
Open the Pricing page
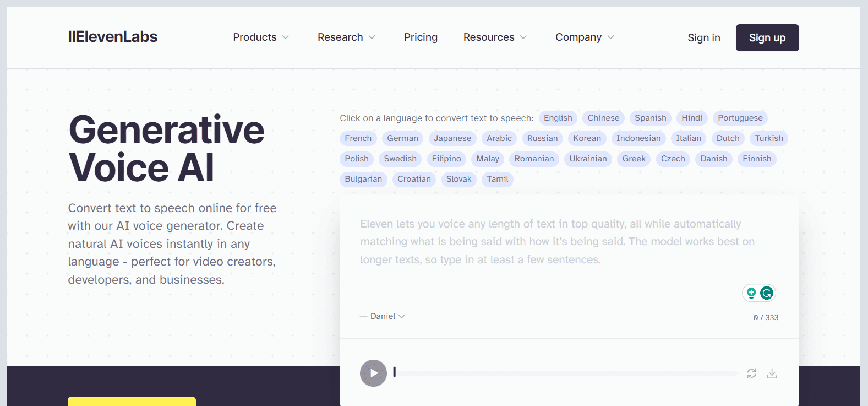tap(421, 37)
